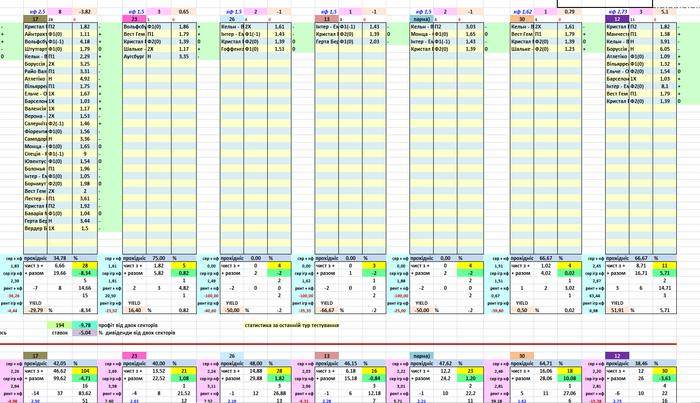Click the 64,71 pass-rate cell

(x=546, y=363)
